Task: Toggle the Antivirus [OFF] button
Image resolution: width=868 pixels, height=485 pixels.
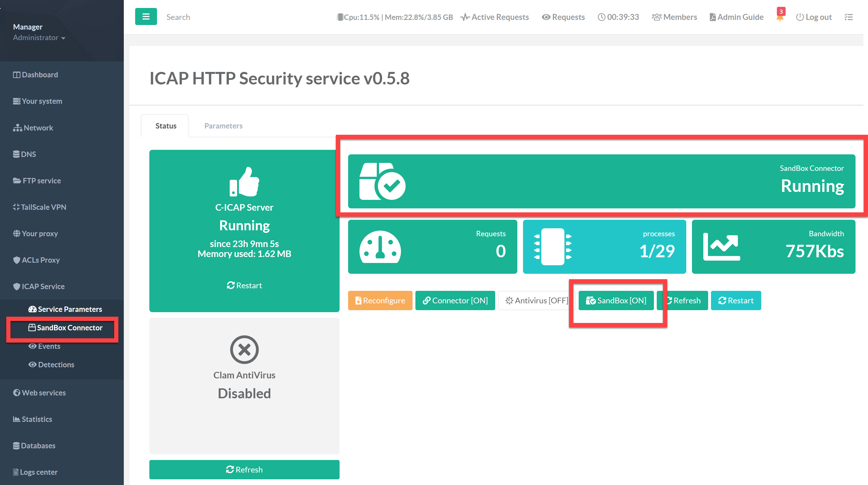Action: 536,300
